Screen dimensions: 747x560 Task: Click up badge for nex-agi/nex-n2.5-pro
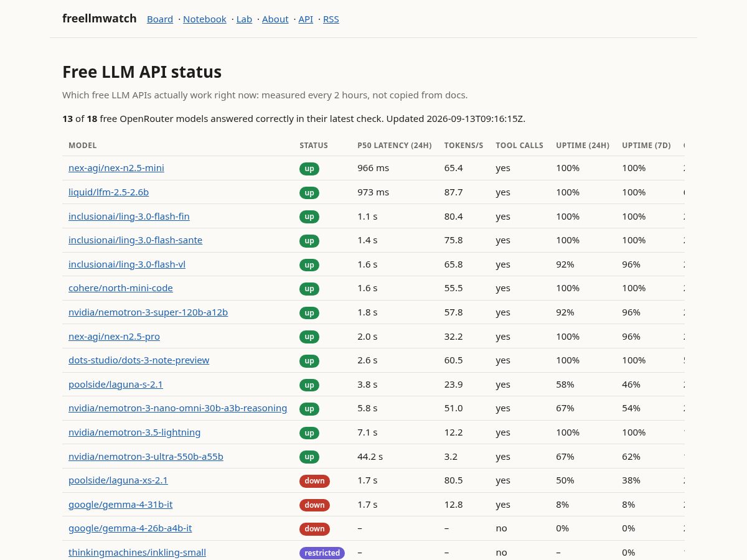[309, 337]
